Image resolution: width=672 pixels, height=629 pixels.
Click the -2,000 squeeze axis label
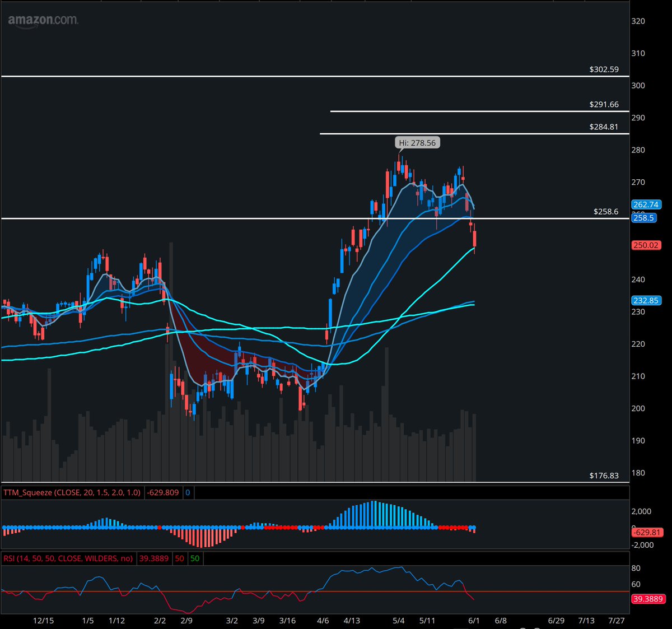(643, 545)
